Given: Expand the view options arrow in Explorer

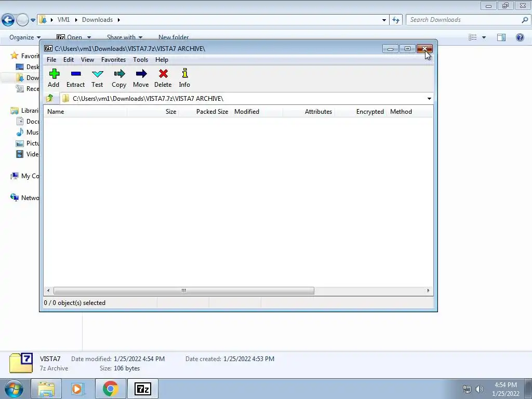Looking at the screenshot, I should pyautogui.click(x=484, y=37).
